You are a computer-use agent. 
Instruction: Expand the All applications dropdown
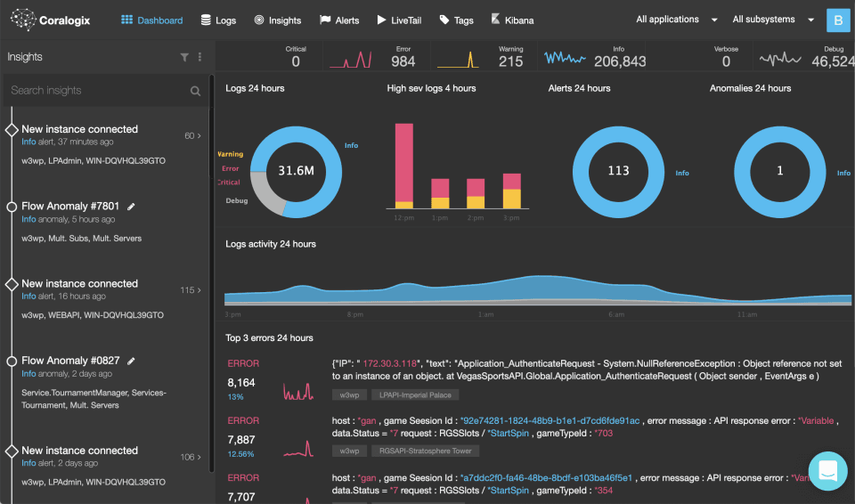[677, 20]
